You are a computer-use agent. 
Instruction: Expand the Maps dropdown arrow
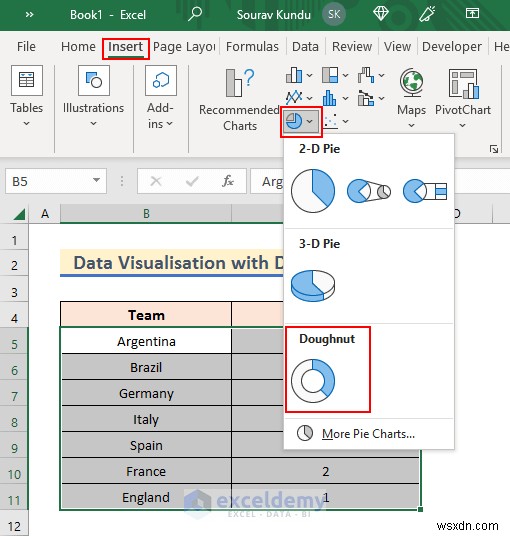(412, 125)
